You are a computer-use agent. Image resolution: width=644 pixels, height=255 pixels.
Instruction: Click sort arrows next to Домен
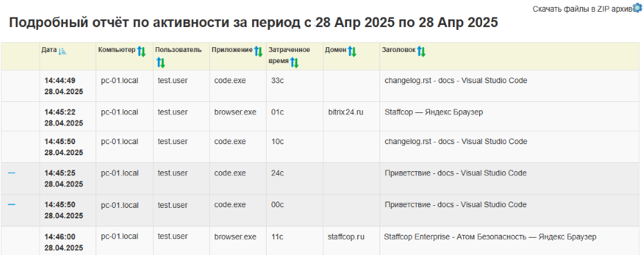pos(352,51)
